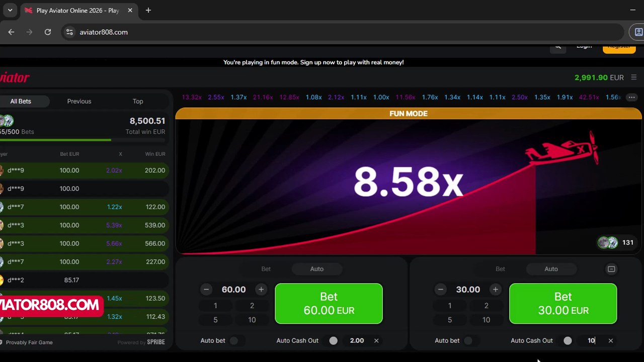Select the bet row with 202.00 win
Image resolution: width=644 pixels, height=362 pixels.
point(84,170)
